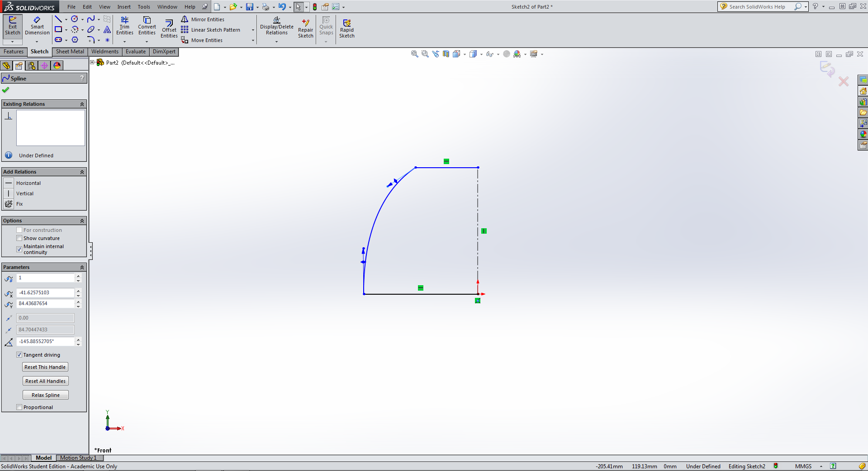Enable the Show curvature checkbox
Screen dimensions: 868x471
coord(19,238)
